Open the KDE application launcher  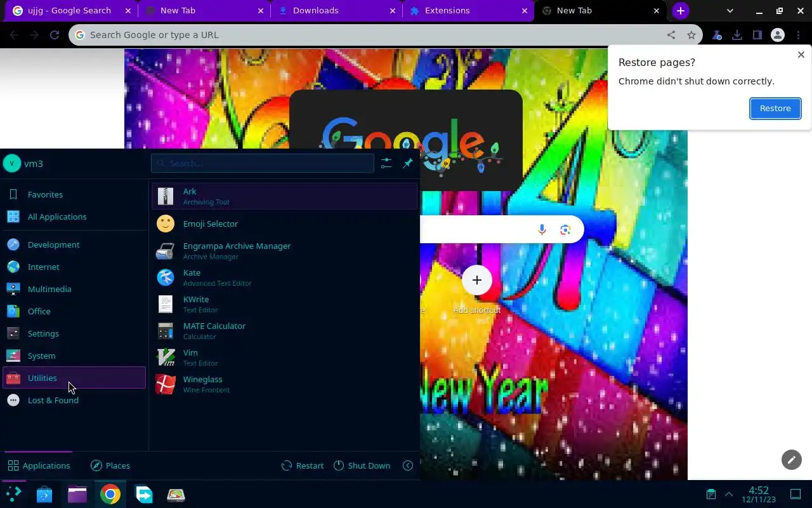tap(13, 494)
